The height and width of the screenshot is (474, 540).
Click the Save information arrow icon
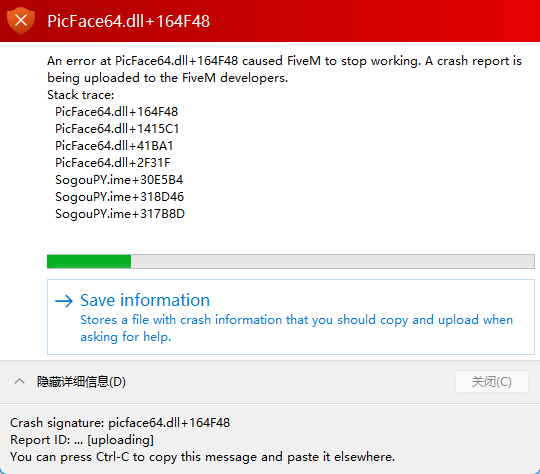pyautogui.click(x=64, y=301)
